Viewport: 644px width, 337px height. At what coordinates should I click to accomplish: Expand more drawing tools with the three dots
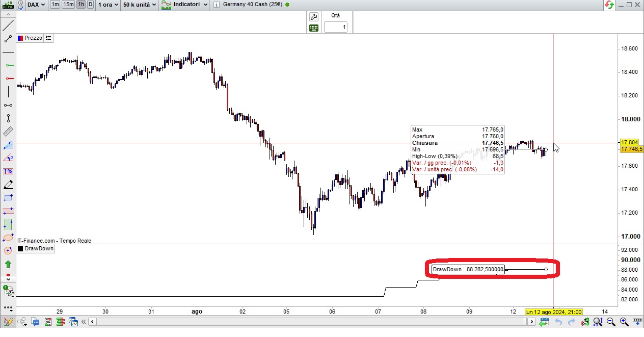pos(9,309)
